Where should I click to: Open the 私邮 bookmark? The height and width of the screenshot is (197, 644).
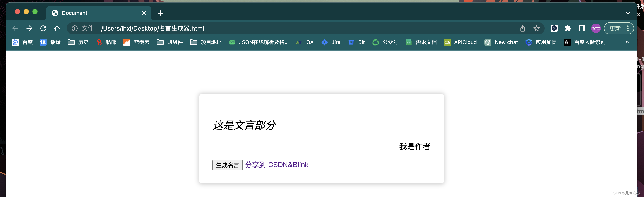click(x=106, y=42)
